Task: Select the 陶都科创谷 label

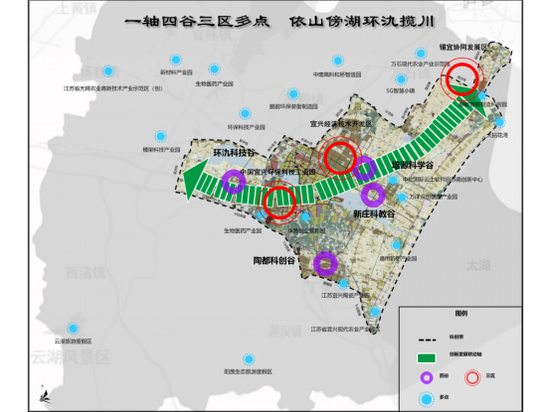Action: tap(274, 261)
